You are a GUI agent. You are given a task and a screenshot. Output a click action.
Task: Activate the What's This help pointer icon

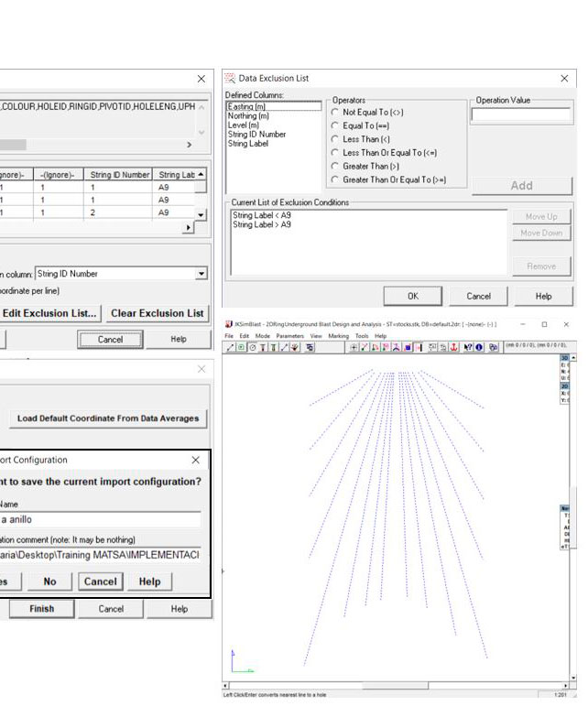pyautogui.click(x=468, y=347)
